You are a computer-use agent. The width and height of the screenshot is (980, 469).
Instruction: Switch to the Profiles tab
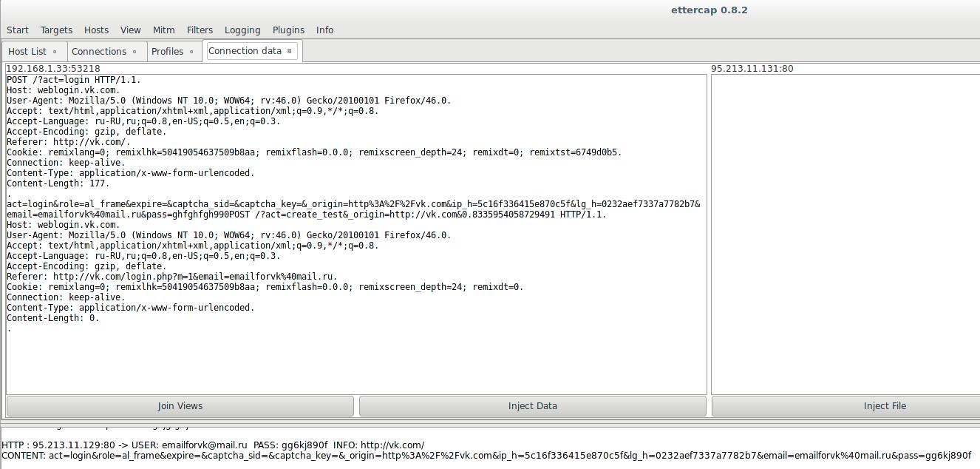click(167, 52)
